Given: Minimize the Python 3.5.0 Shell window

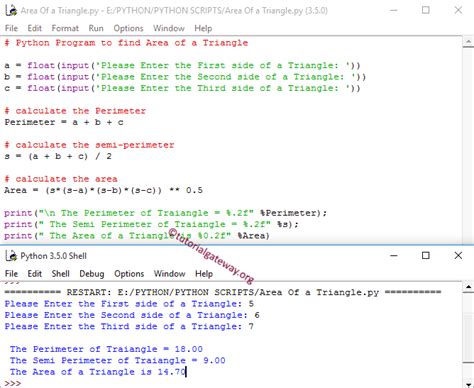Looking at the screenshot, I should click(x=394, y=256).
